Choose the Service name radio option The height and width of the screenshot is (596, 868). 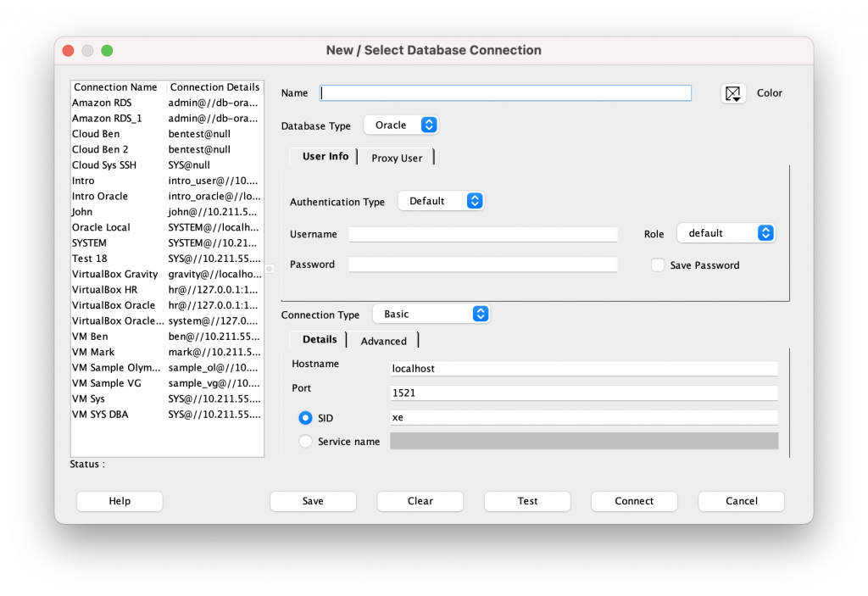pyautogui.click(x=305, y=442)
